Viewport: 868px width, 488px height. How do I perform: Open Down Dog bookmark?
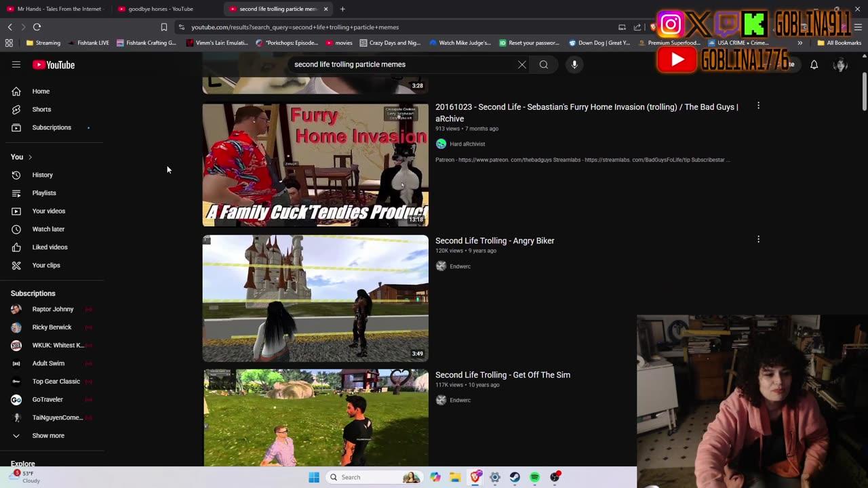[599, 43]
